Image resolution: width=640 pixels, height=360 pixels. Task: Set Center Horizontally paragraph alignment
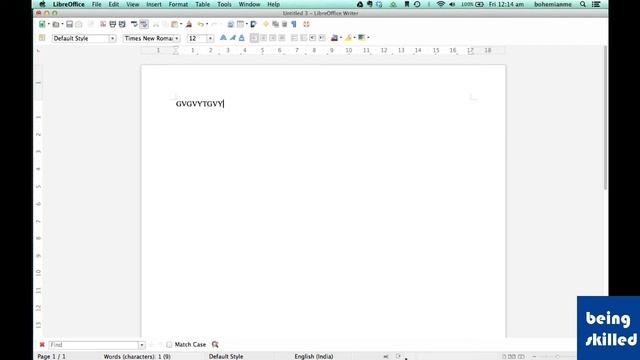[263, 38]
